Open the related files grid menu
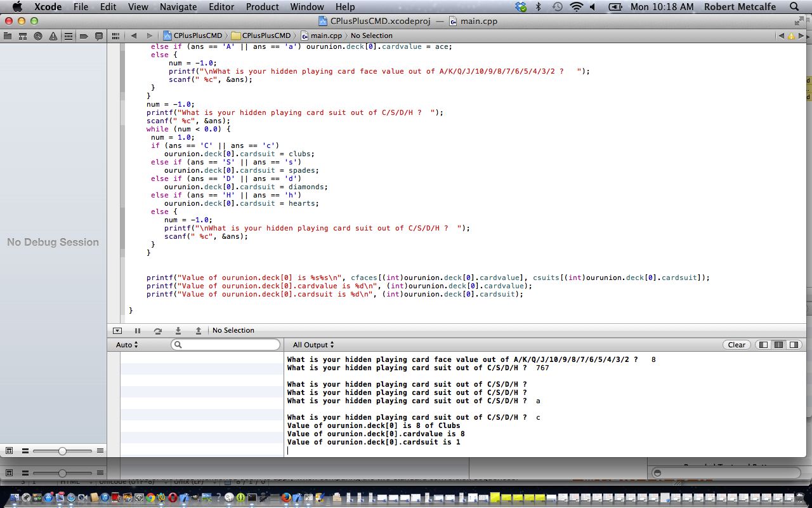Viewport: 812px width, 508px height. pyautogui.click(x=115, y=36)
